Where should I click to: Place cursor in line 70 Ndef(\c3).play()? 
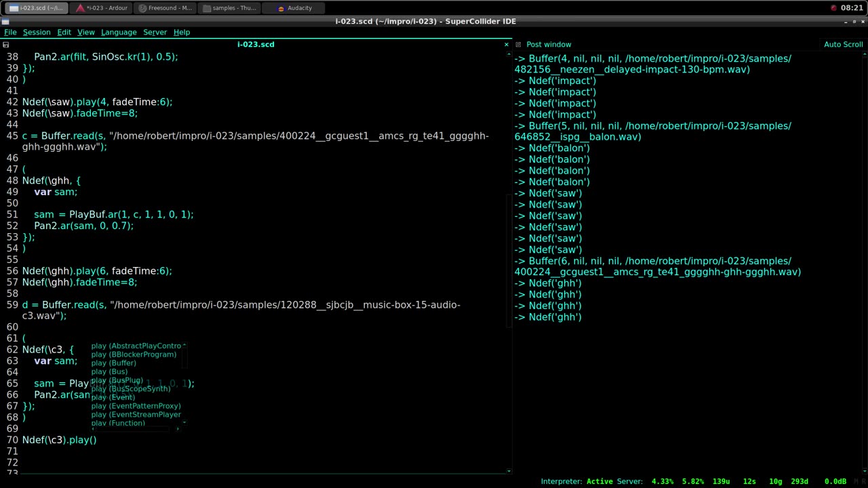[60, 440]
